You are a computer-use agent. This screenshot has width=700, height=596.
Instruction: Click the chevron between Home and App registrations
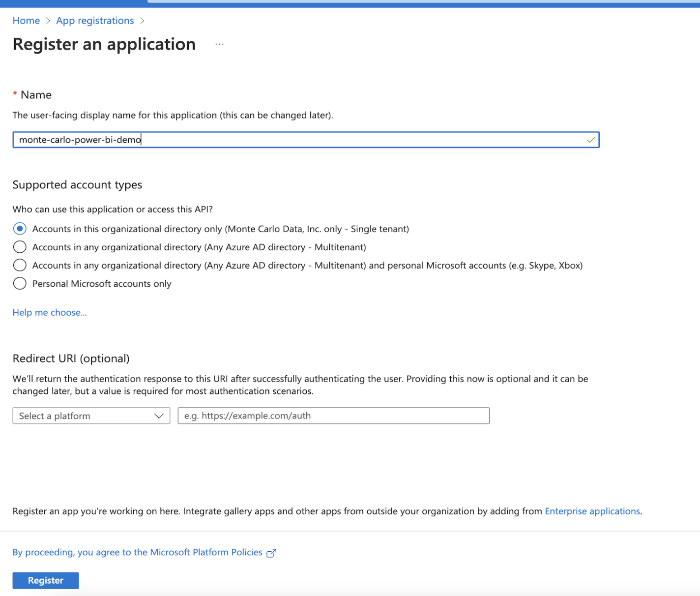(x=48, y=21)
